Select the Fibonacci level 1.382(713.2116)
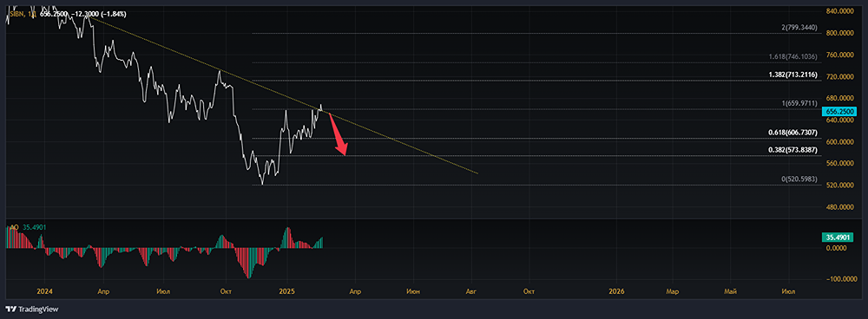The width and height of the screenshot is (868, 319). [x=792, y=74]
